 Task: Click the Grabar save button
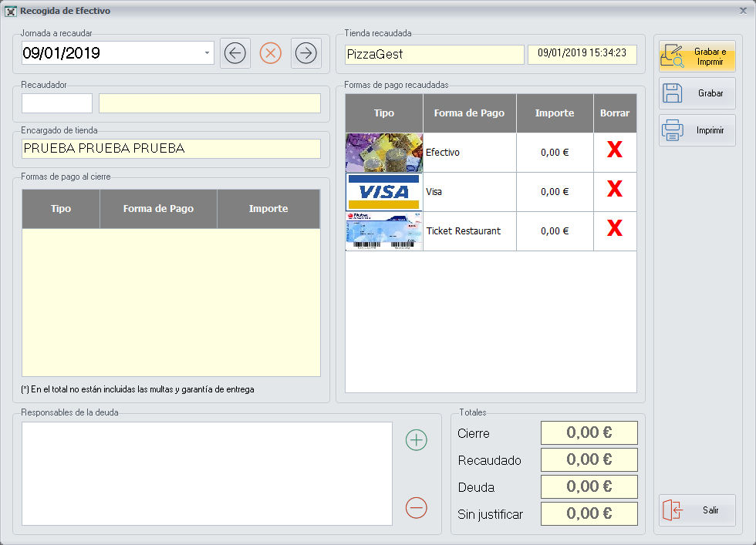pos(697,93)
